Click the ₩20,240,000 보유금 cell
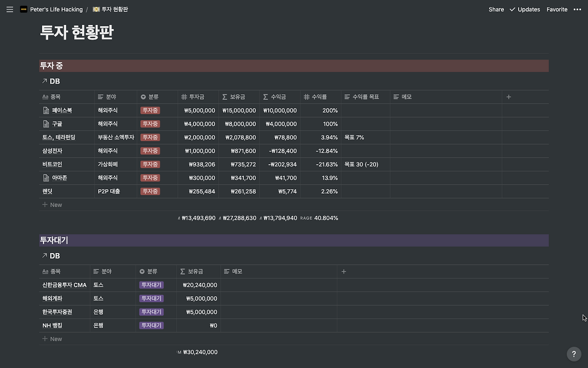 coord(198,285)
